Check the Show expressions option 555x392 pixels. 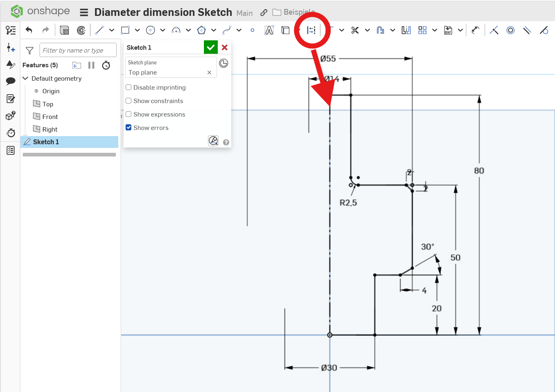click(128, 114)
